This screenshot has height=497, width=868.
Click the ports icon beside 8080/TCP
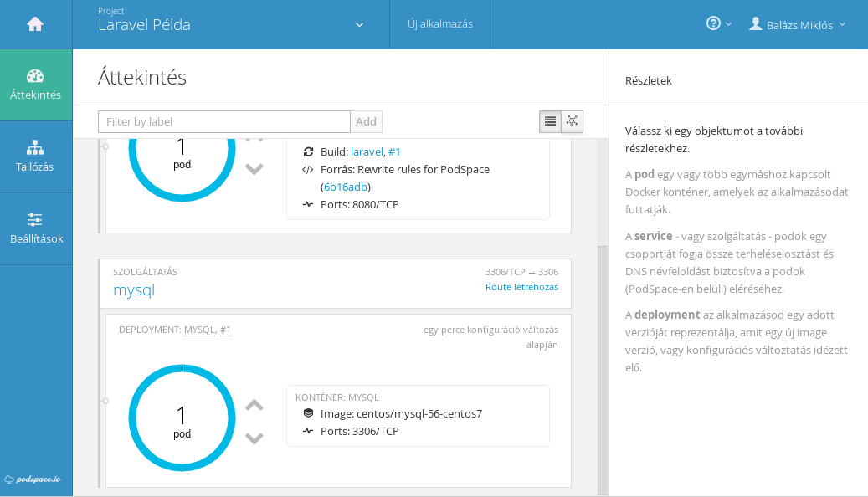coord(308,204)
